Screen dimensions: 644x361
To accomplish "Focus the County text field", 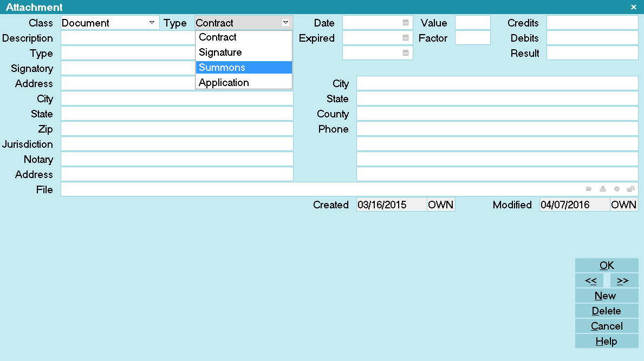I will point(497,114).
